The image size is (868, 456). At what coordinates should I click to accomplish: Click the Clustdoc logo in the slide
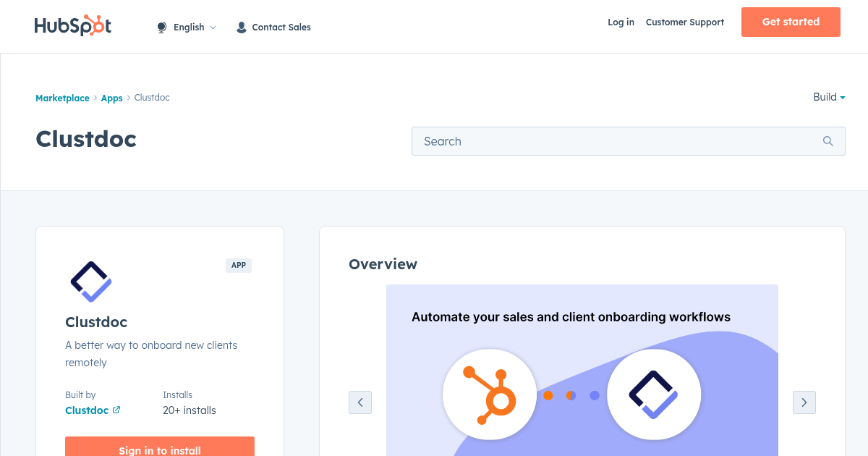pos(654,395)
